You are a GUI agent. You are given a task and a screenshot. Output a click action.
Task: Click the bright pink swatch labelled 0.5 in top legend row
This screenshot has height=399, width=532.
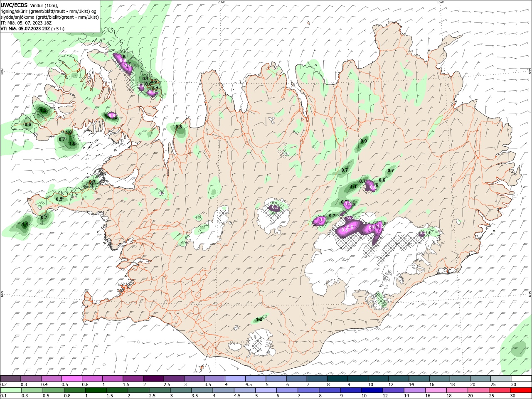72,379
